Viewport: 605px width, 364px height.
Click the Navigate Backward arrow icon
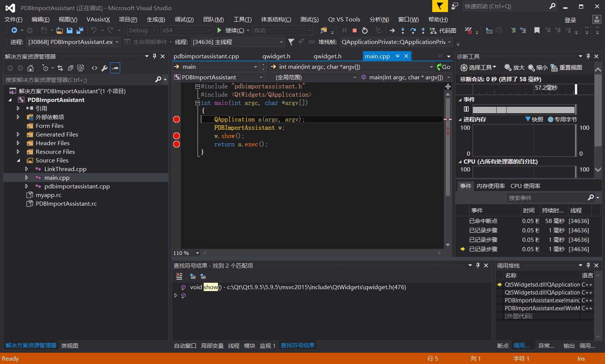pos(14,30)
